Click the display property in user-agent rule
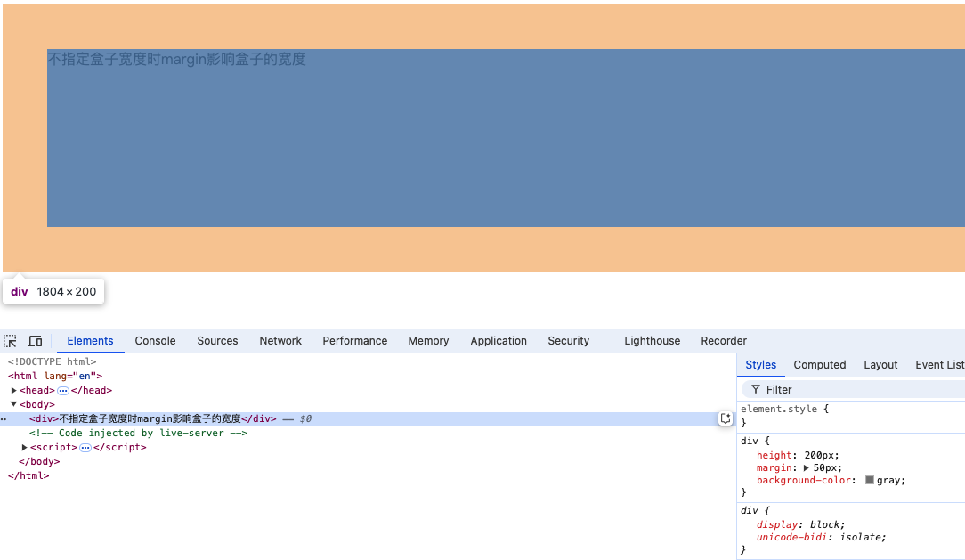 (777, 525)
